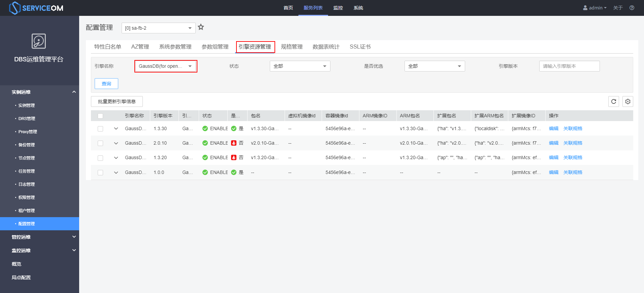Open 任务管理 in the sidebar
Viewport: 644px width, 293px height.
pyautogui.click(x=39, y=171)
